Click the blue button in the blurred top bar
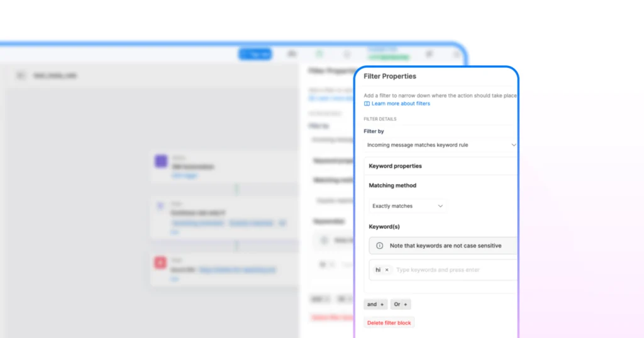Image resolution: width=644 pixels, height=338 pixels. [x=255, y=54]
